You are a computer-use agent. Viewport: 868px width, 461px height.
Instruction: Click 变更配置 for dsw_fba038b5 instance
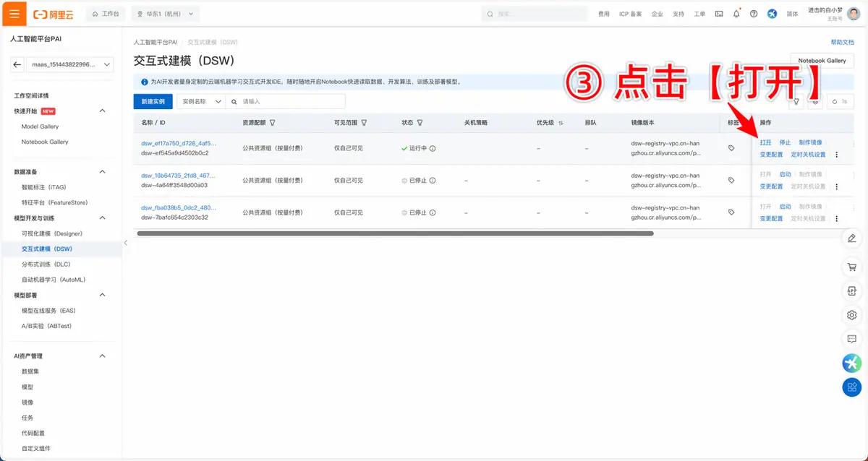point(771,218)
